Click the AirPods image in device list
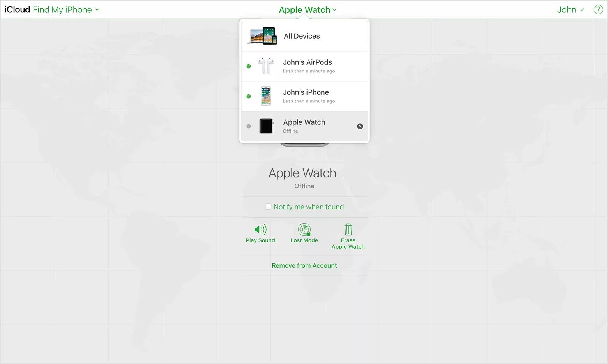This screenshot has height=364, width=608. click(x=266, y=66)
